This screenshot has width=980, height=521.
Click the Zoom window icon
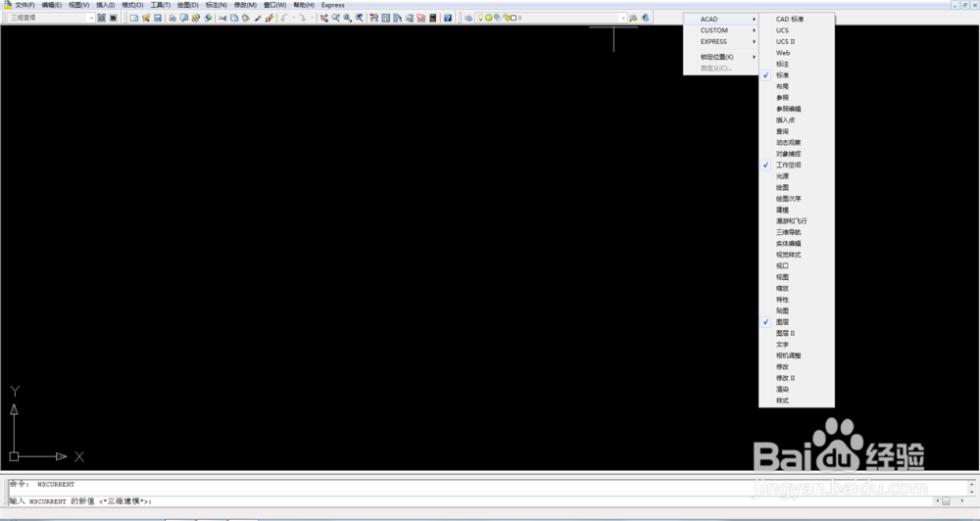pyautogui.click(x=348, y=18)
